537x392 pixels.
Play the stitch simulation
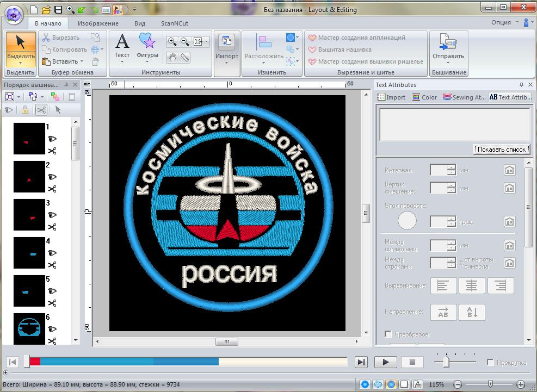[x=385, y=362]
